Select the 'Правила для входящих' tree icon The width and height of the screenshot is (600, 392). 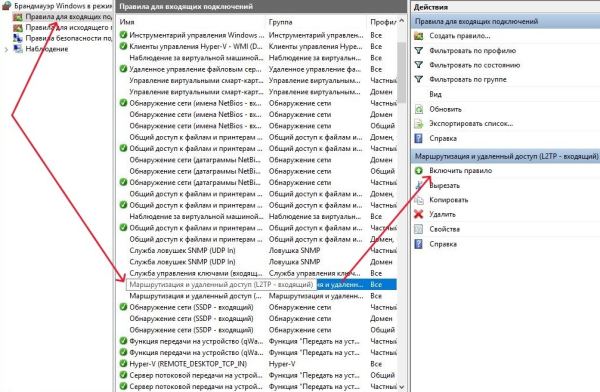(18, 17)
